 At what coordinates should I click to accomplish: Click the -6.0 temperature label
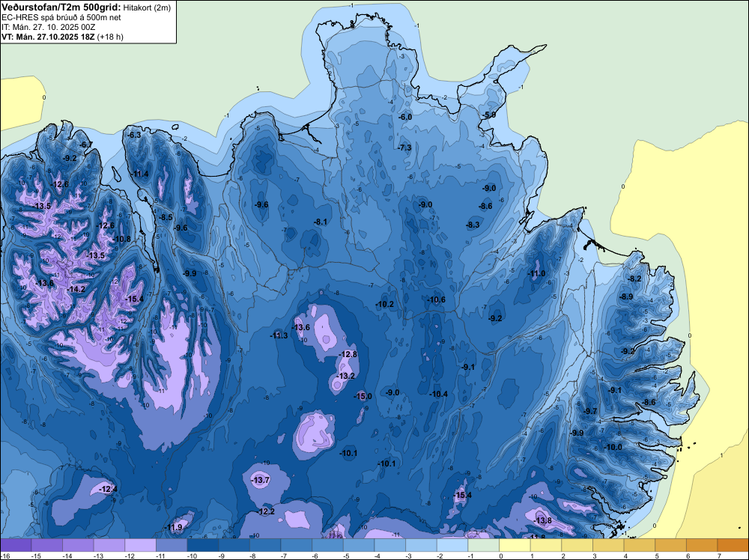pos(405,117)
